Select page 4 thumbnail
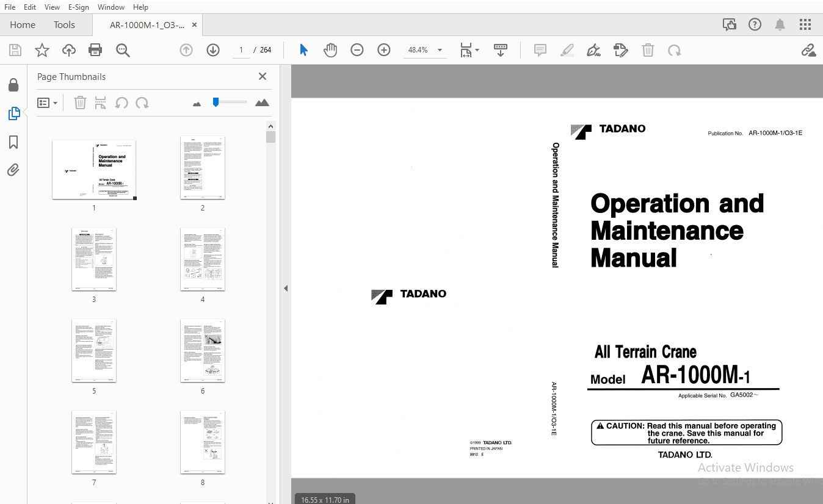Image resolution: width=823 pixels, height=504 pixels. point(203,259)
